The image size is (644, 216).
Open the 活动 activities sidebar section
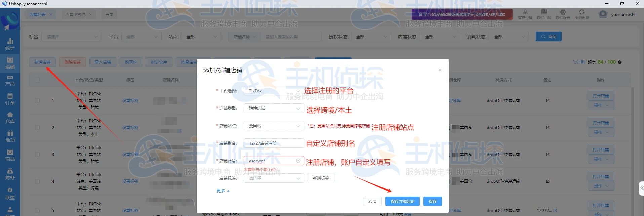pos(10,137)
